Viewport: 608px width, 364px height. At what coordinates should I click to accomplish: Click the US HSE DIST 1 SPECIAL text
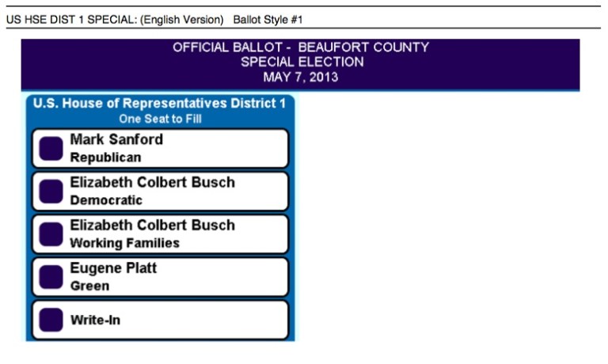click(70, 19)
